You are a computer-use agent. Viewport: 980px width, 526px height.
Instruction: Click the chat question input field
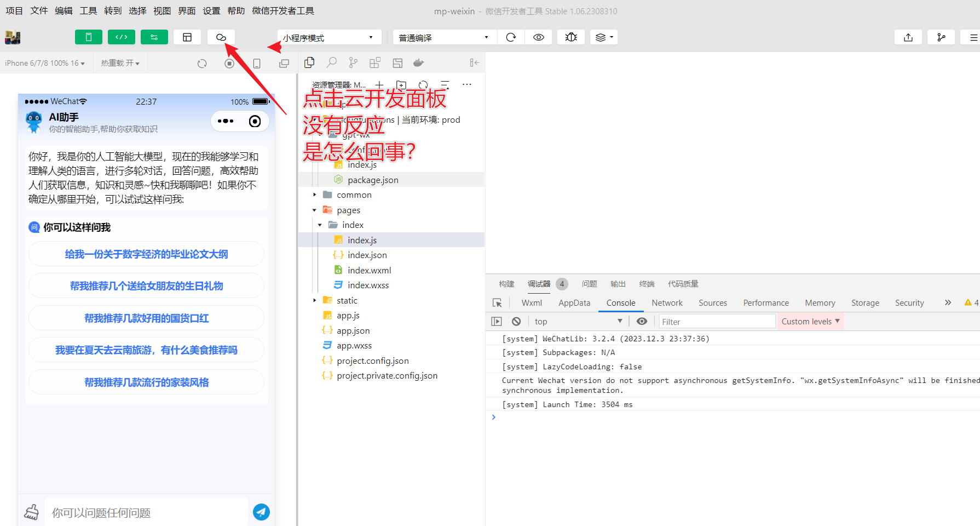tap(146, 512)
